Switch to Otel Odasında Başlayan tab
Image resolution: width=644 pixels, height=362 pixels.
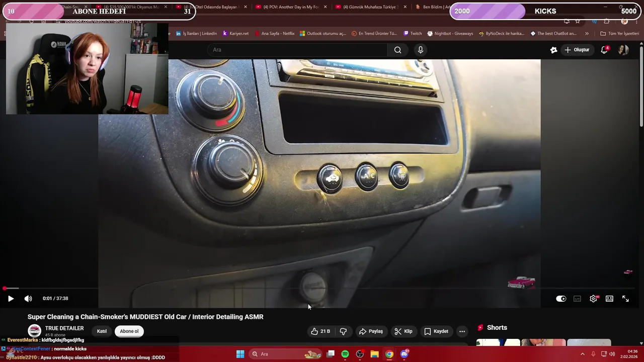211,7
